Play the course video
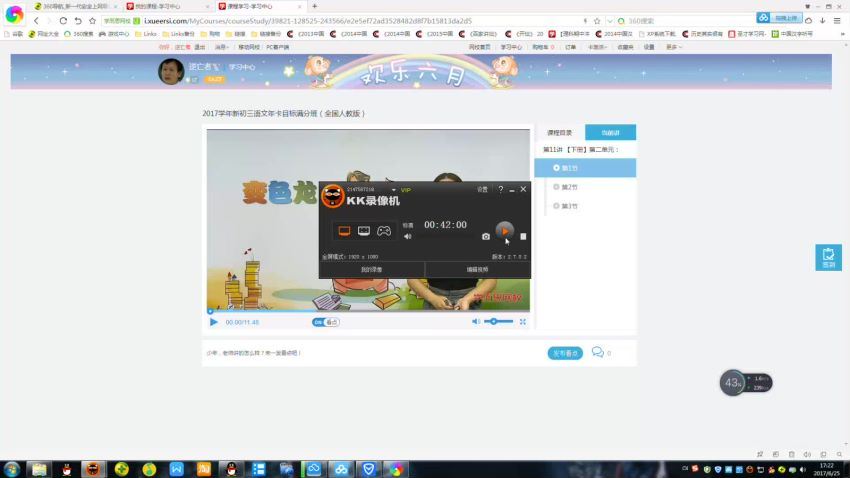This screenshot has height=478, width=850. point(214,322)
